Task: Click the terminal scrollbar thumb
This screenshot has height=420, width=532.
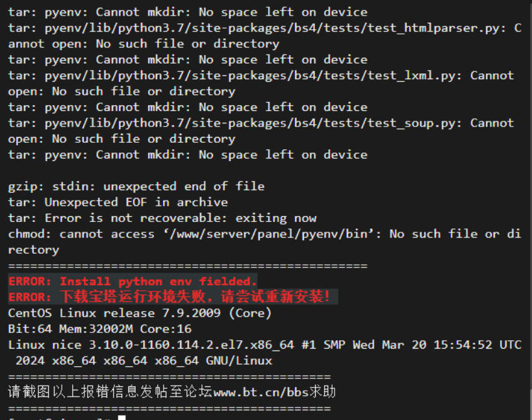Action: pyautogui.click(x=531, y=403)
